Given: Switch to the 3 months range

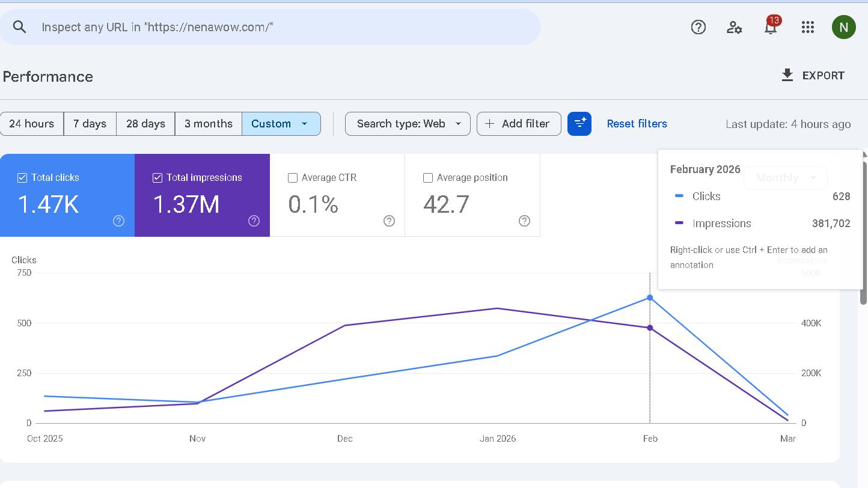Looking at the screenshot, I should 208,124.
